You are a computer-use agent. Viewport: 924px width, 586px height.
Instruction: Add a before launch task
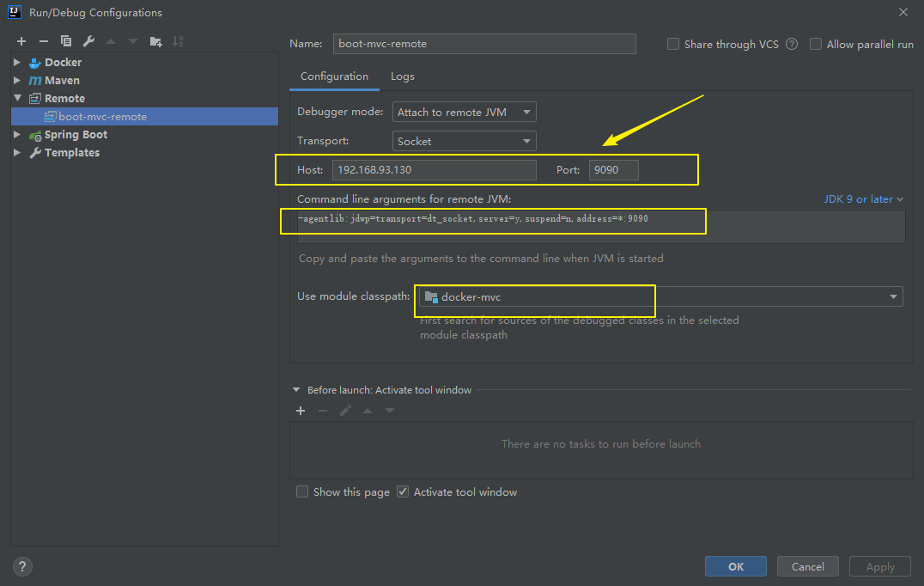[301, 411]
